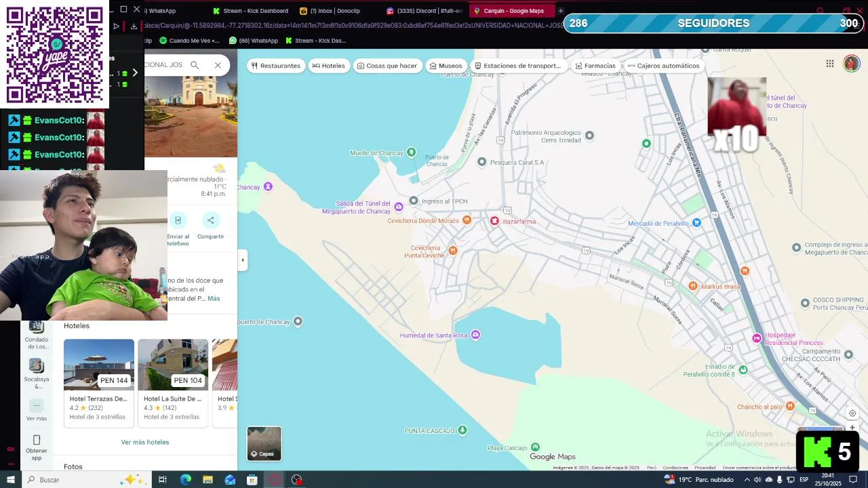Image resolution: width=868 pixels, height=488 pixels.
Task: Send place to phone icon
Action: (x=178, y=229)
